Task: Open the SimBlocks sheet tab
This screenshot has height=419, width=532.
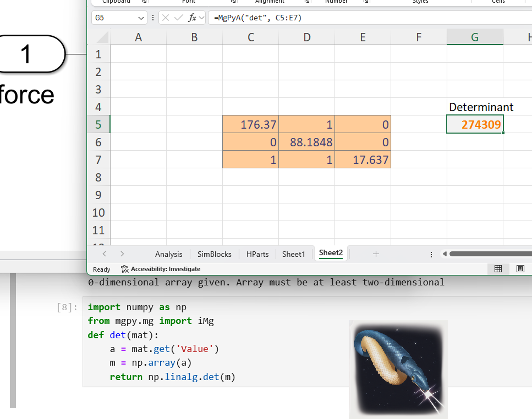Action: click(x=214, y=254)
